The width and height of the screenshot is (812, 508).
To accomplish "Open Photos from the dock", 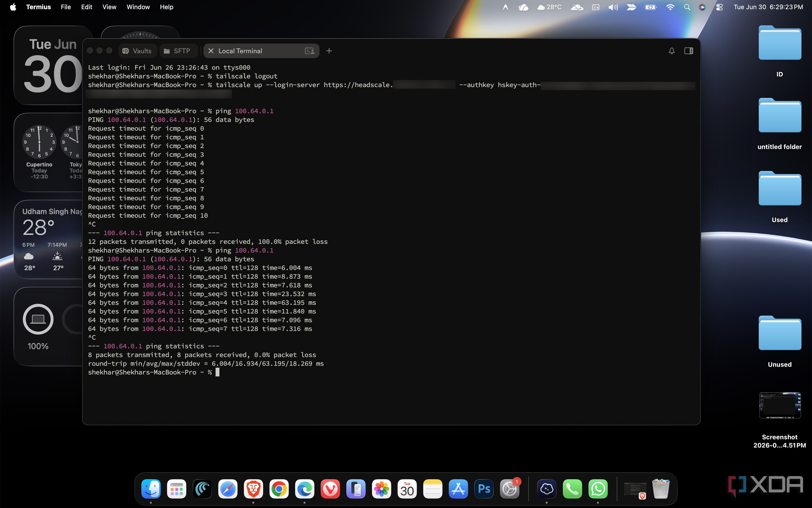I will [382, 488].
